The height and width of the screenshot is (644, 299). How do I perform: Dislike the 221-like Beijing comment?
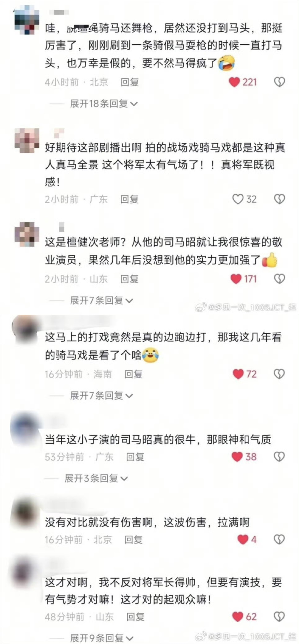(279, 82)
